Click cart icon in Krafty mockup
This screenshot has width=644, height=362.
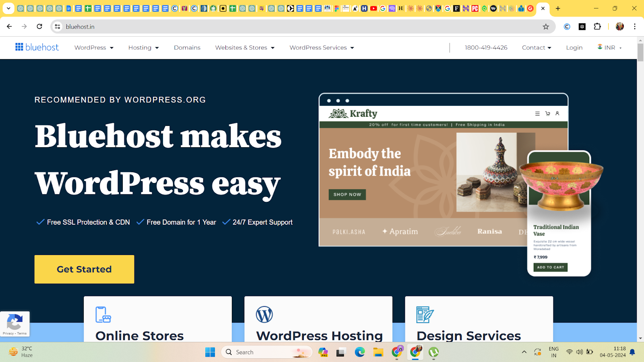[x=548, y=114]
